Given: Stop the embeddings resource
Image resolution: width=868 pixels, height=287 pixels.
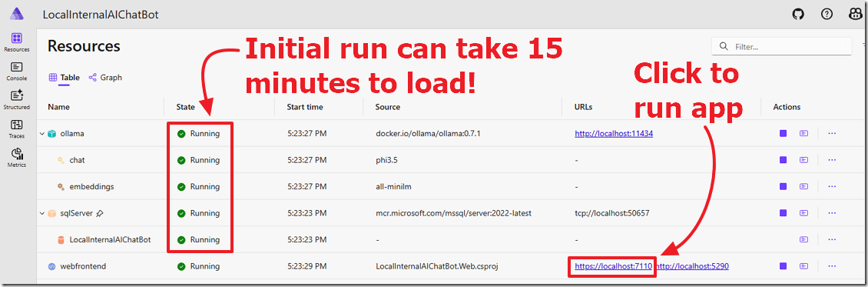Looking at the screenshot, I should [x=783, y=187].
